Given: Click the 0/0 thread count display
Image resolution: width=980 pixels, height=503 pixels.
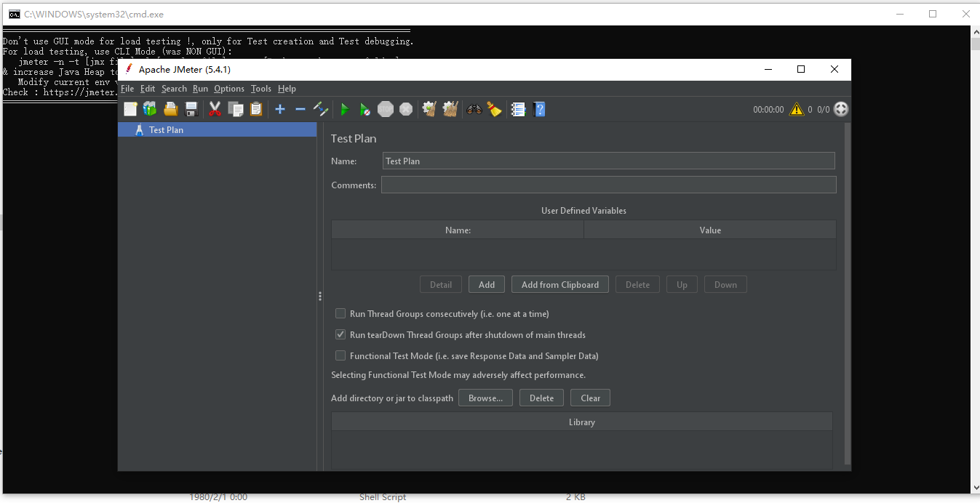Looking at the screenshot, I should coord(823,110).
